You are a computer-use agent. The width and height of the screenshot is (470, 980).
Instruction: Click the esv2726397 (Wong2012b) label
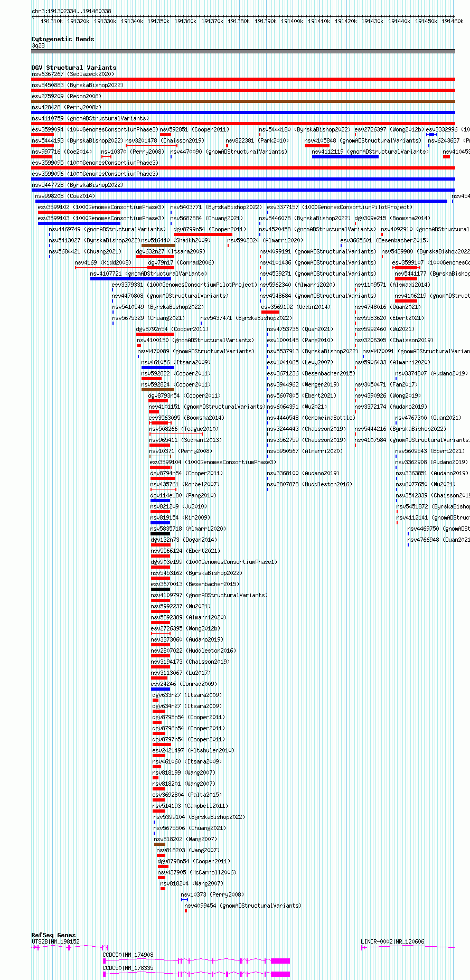[389, 130]
